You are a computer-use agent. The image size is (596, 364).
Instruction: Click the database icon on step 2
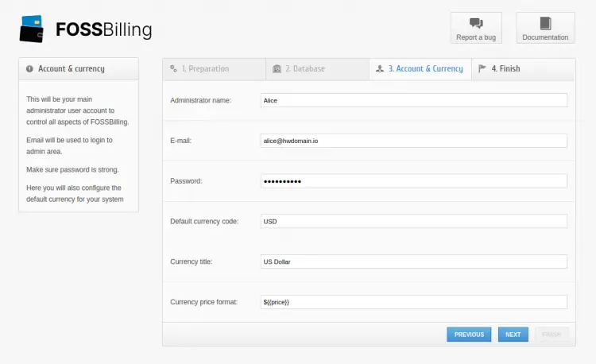tap(277, 69)
